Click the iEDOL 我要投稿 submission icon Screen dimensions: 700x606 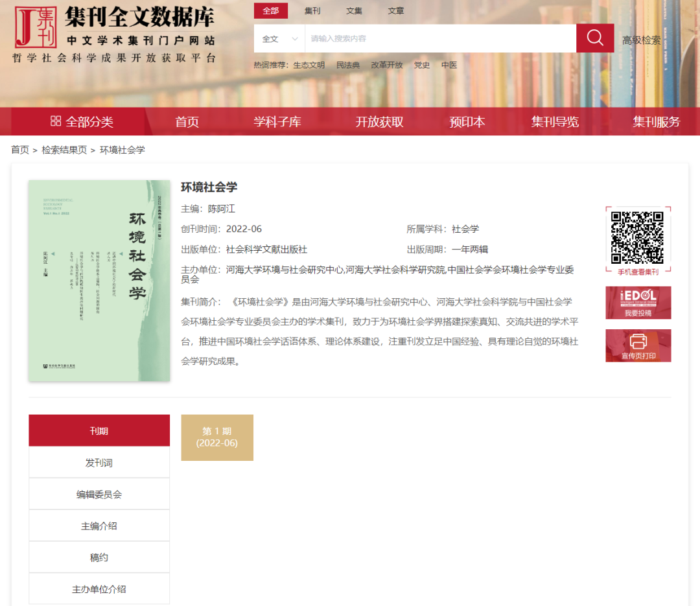638,303
